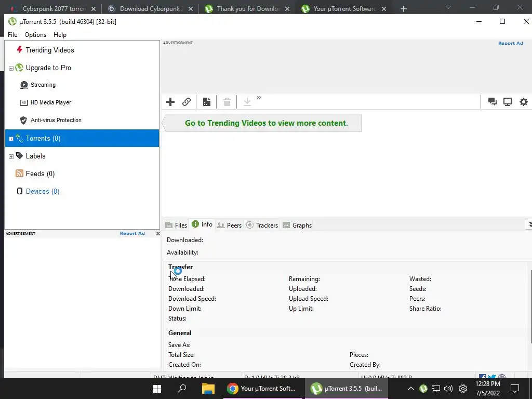Open the chat bubbles icon in toolbar
This screenshot has height=399, width=532.
[493, 102]
